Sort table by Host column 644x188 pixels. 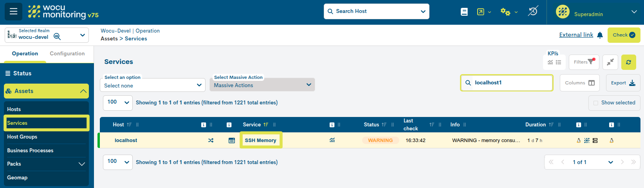pyautogui.click(x=129, y=125)
